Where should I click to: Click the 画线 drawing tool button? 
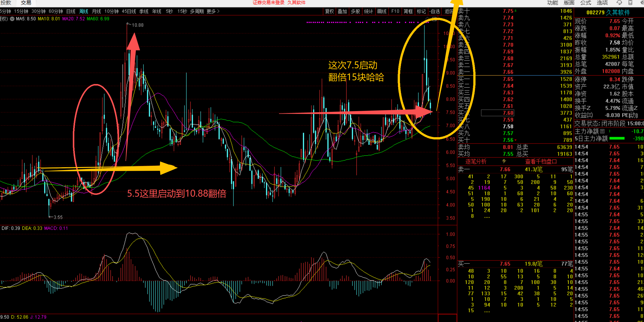point(382,11)
